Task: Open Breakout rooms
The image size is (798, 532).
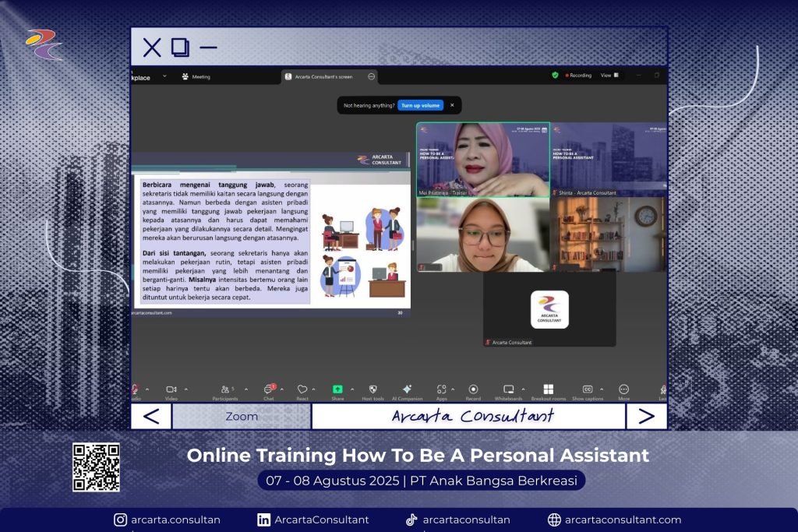Action: pos(548,389)
